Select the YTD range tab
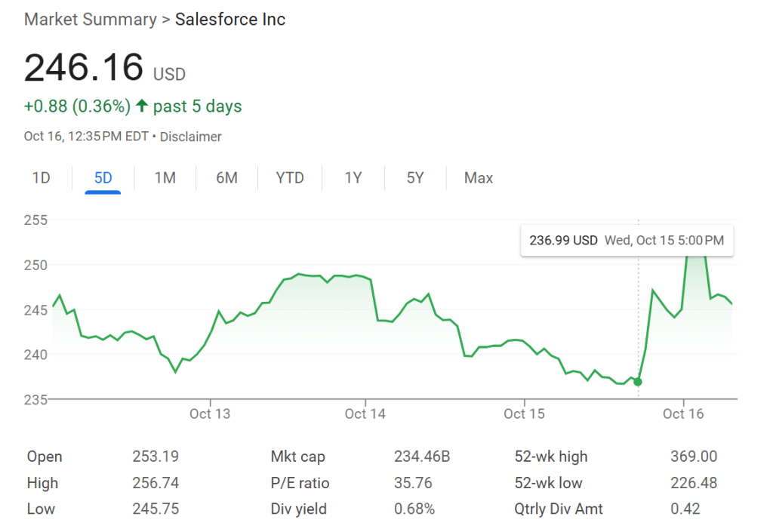 click(290, 178)
